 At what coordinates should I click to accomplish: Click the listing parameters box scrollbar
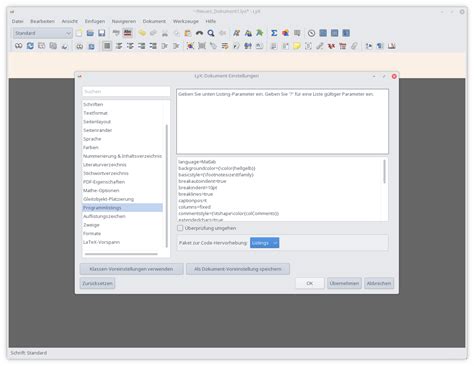(x=384, y=171)
